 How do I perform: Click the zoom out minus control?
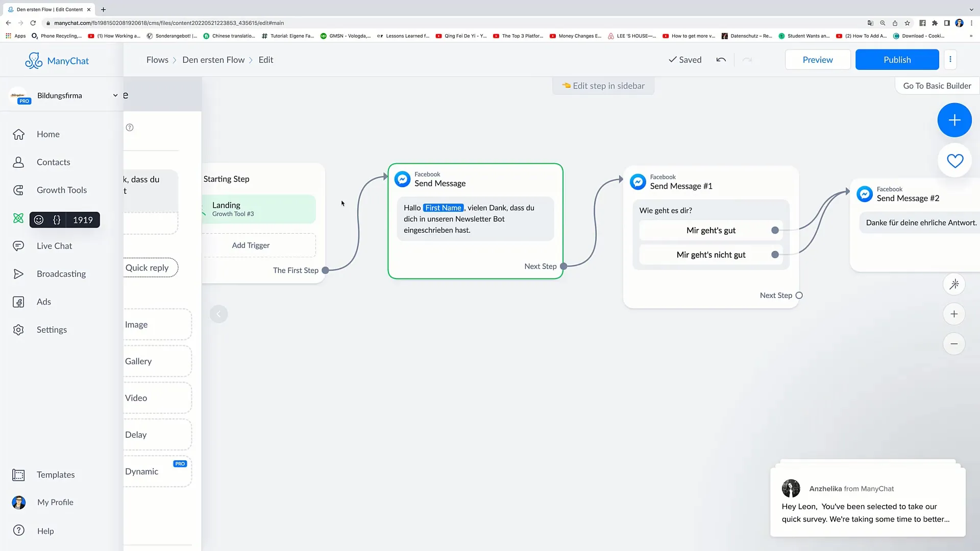pos(954,344)
